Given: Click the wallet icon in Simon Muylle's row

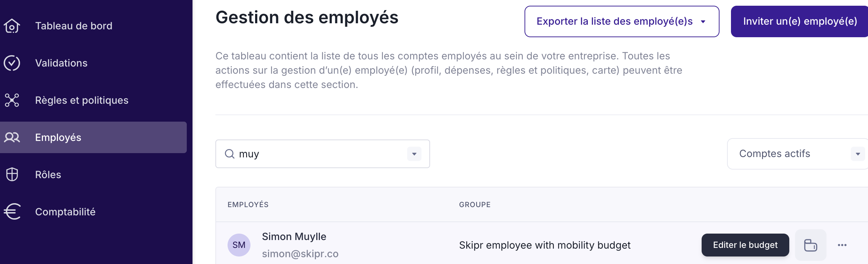Looking at the screenshot, I should 810,245.
